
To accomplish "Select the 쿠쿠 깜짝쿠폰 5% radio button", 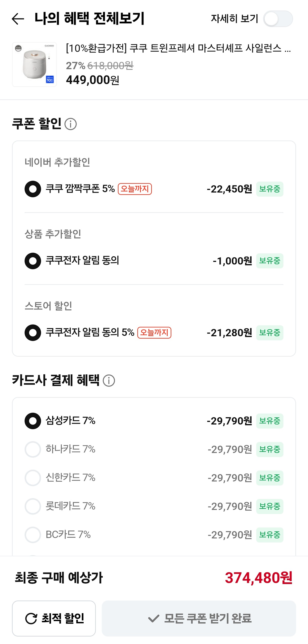I will click(33, 189).
